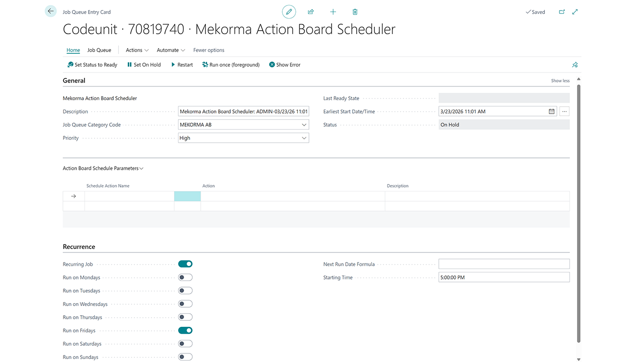644x362 pixels.
Task: Click Fewer options
Action: 209,50
